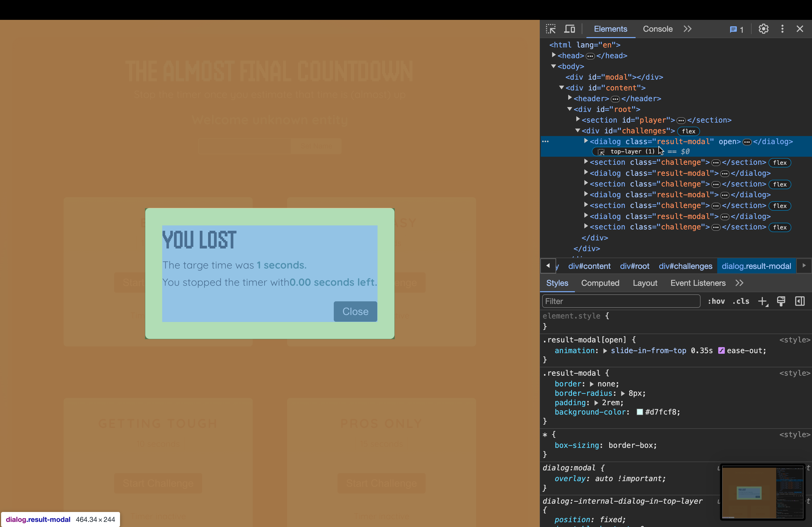Switch to the Console tab
The width and height of the screenshot is (812, 527).
pos(657,29)
